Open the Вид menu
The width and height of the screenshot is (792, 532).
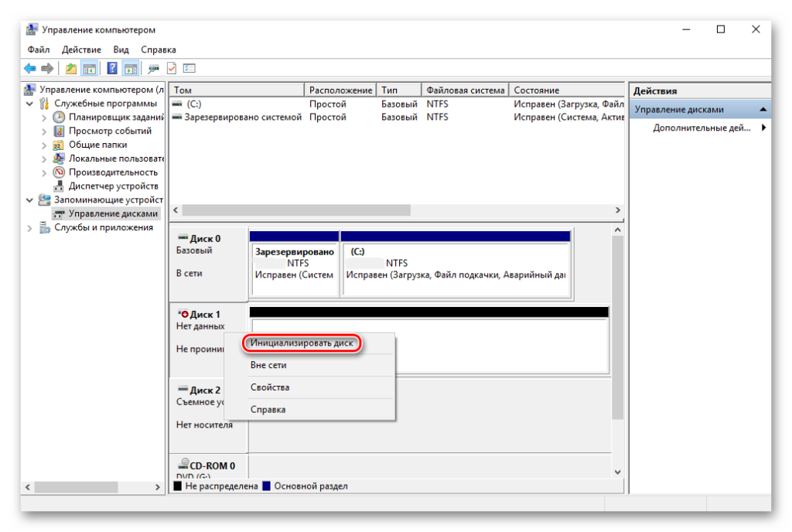point(121,49)
